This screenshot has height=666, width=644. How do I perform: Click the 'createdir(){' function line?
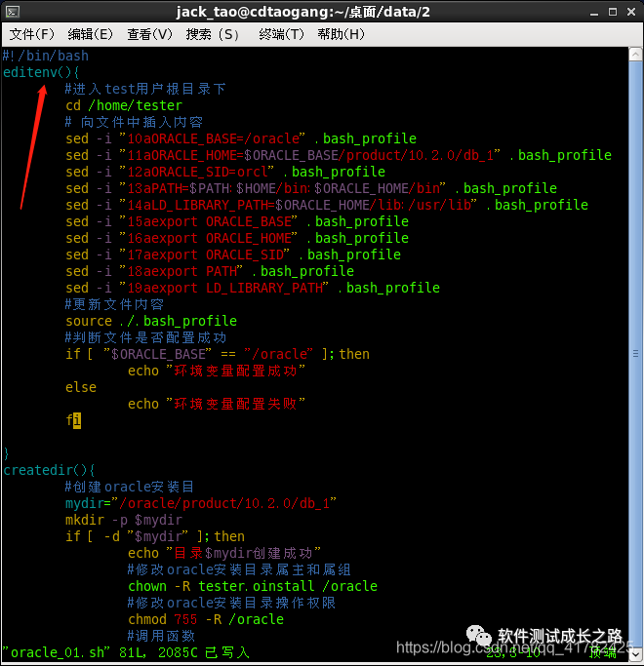(49, 470)
